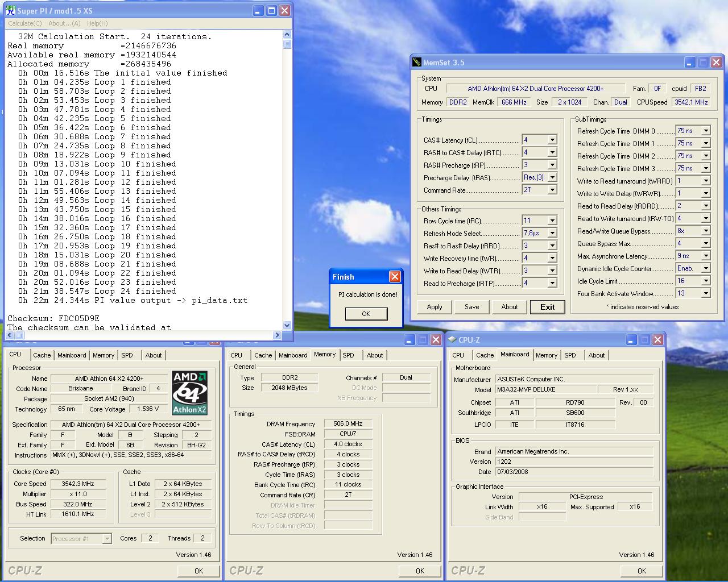Viewport: 728px width, 582px height.
Task: Minimize the Super PI window
Action: point(258,10)
